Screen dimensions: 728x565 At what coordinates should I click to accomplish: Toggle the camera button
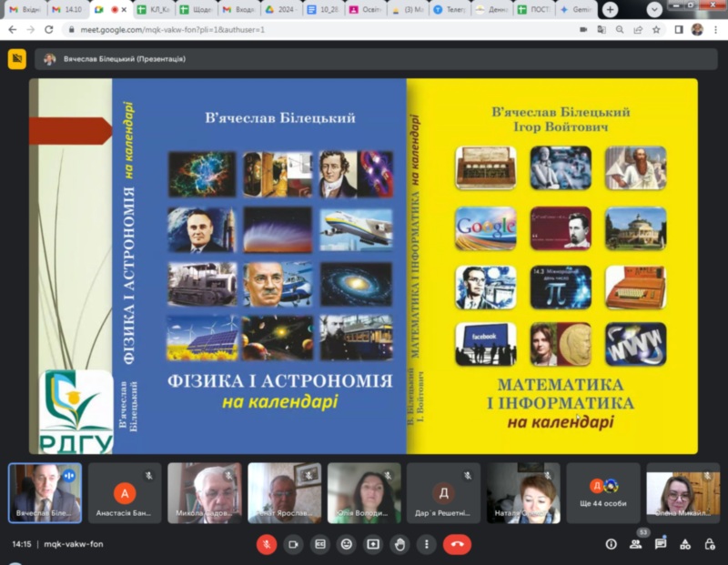(293, 544)
